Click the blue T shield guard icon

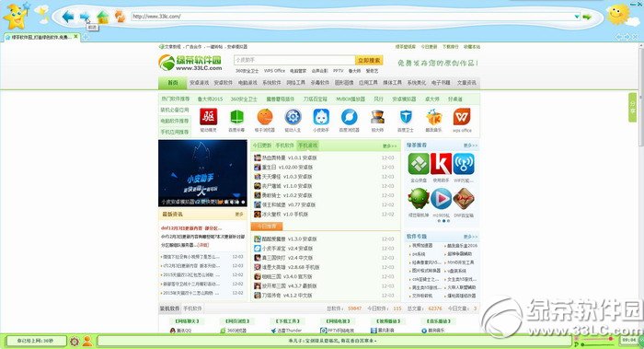(x=406, y=117)
